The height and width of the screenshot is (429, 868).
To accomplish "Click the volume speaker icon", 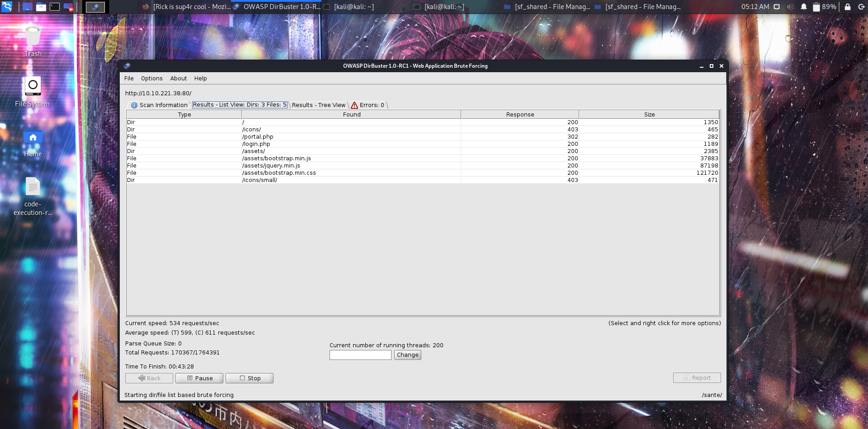I will 790,7.
